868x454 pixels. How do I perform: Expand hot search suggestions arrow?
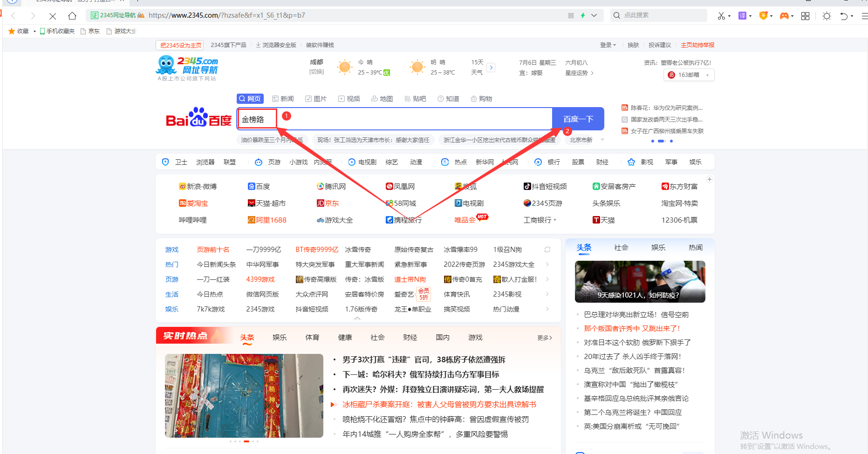(602, 140)
